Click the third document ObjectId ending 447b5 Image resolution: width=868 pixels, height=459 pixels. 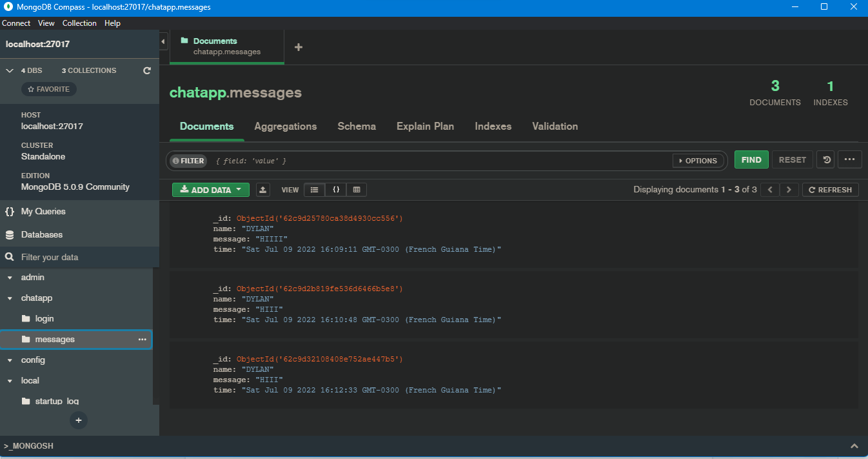319,359
